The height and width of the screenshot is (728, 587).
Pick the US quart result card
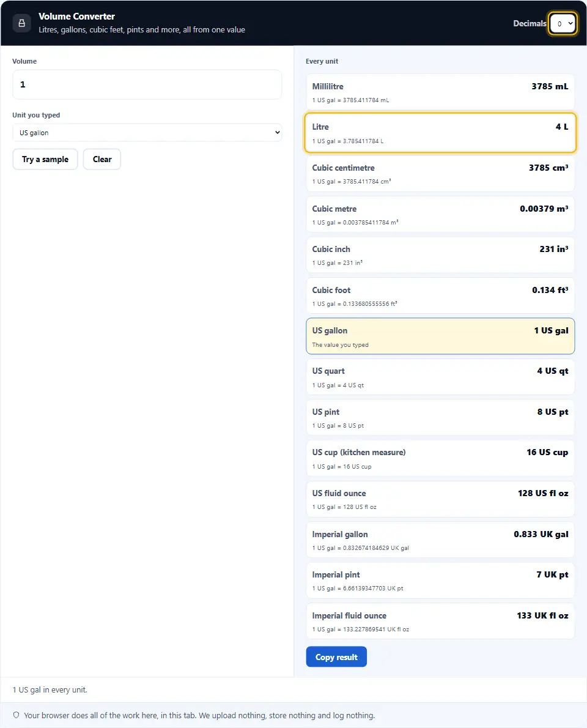click(440, 377)
